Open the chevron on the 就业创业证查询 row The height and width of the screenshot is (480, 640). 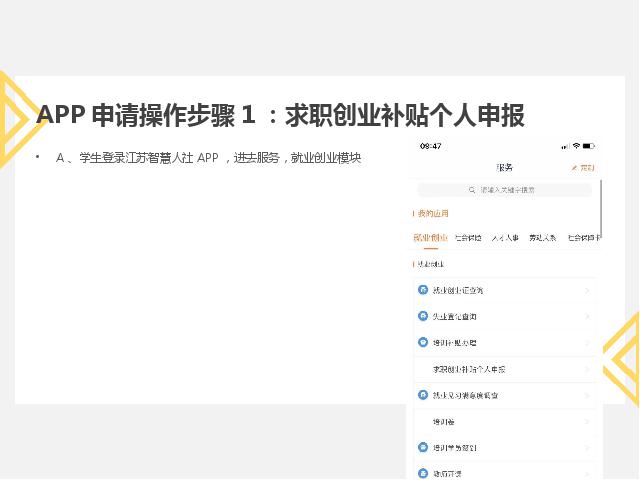(587, 290)
